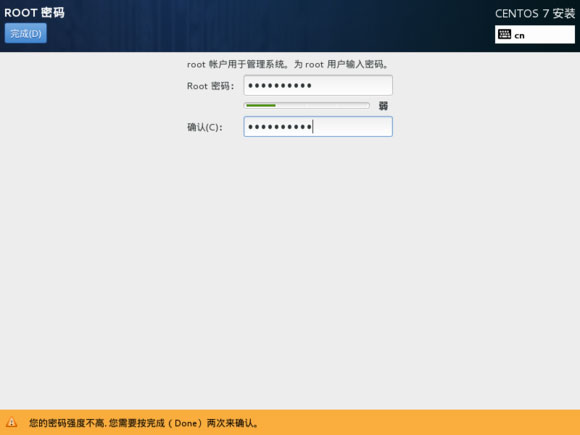Click the text cursor in the confirm field

313,127
